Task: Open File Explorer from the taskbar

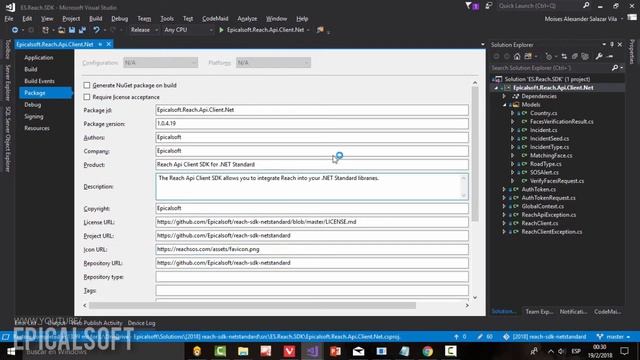Action: [243, 351]
